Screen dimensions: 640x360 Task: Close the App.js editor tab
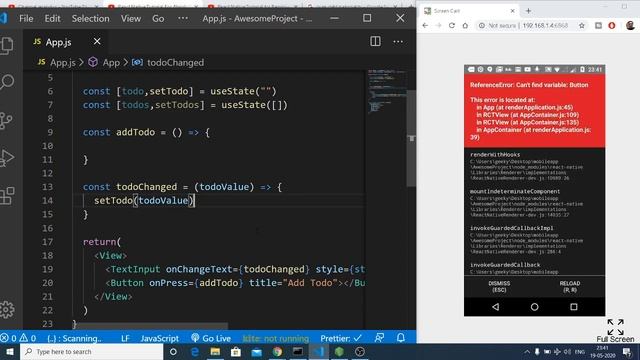(97, 41)
